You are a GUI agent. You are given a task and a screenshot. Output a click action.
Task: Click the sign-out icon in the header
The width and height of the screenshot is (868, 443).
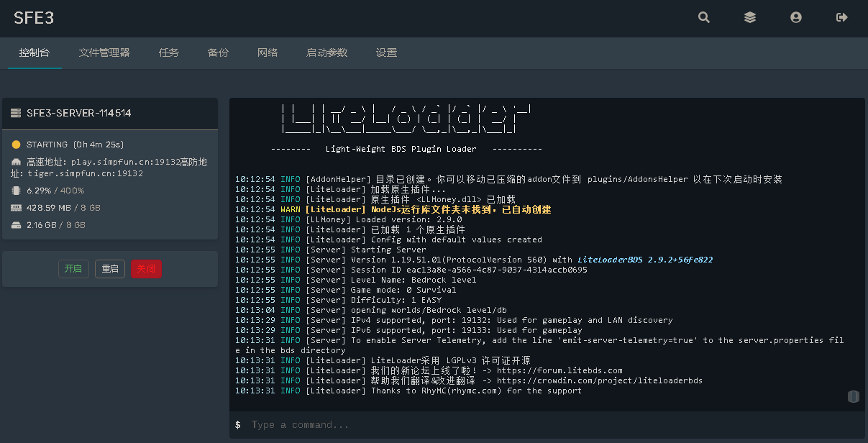click(x=842, y=17)
